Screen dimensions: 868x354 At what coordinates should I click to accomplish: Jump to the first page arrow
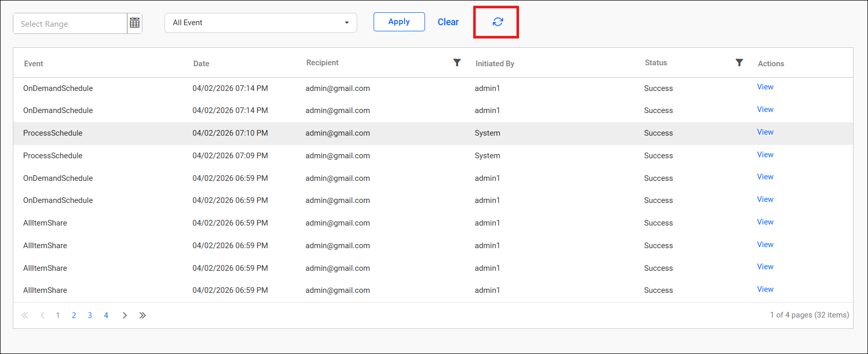point(25,315)
